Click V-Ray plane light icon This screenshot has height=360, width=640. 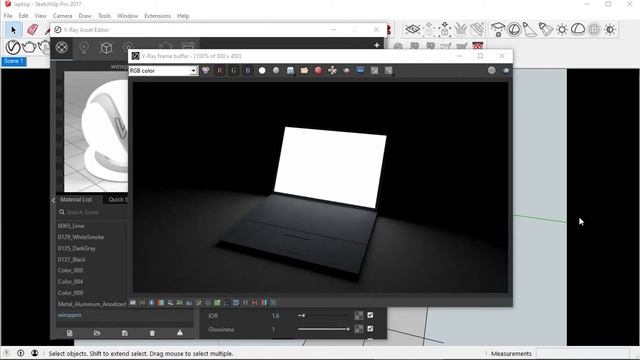498,29
